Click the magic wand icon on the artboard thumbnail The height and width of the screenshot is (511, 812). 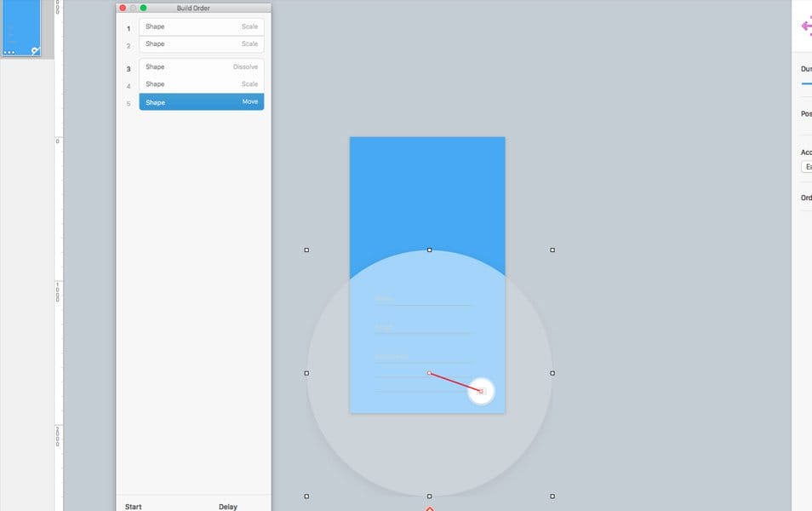point(35,51)
